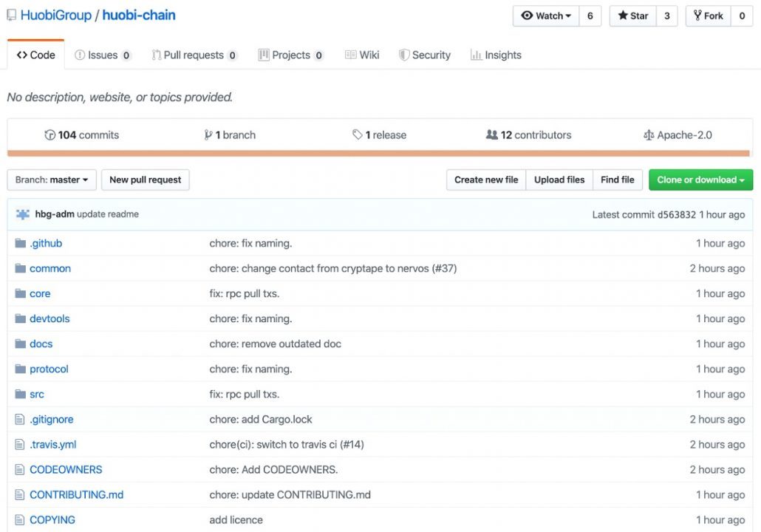Click the .gitignore file icon
This screenshot has width=761, height=532.
pos(19,420)
